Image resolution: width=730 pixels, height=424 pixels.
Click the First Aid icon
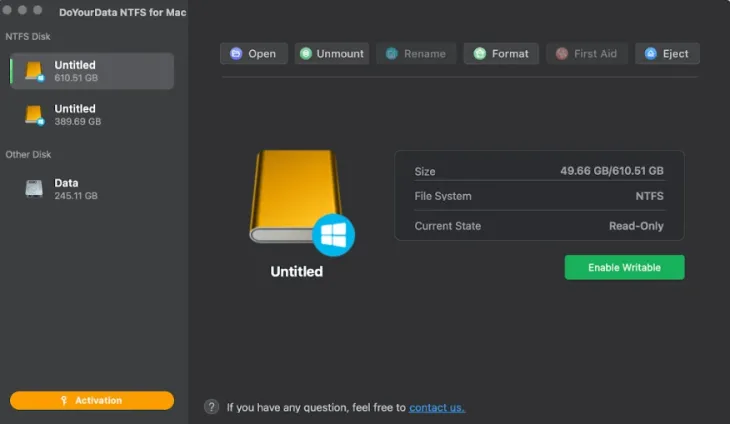pos(562,54)
